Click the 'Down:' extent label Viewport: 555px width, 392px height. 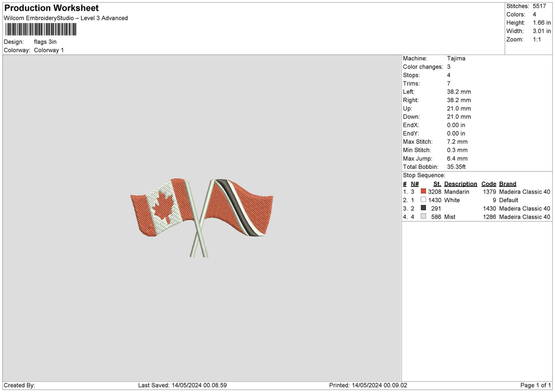(411, 116)
